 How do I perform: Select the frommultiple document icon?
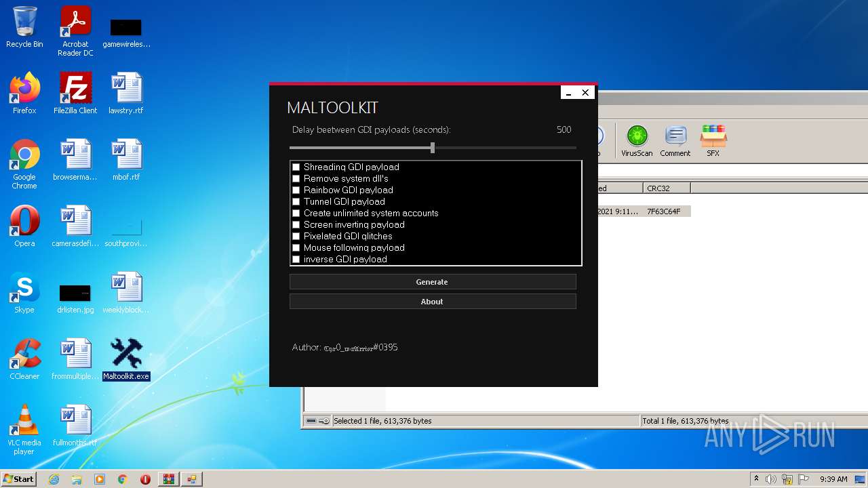(75, 359)
